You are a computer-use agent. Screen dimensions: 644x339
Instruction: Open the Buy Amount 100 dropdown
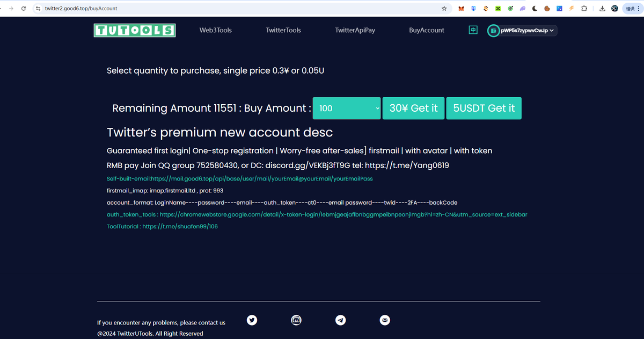347,108
